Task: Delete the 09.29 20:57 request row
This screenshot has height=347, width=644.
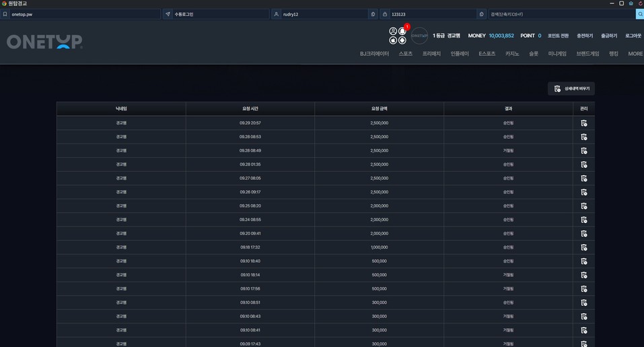Action: (x=583, y=123)
